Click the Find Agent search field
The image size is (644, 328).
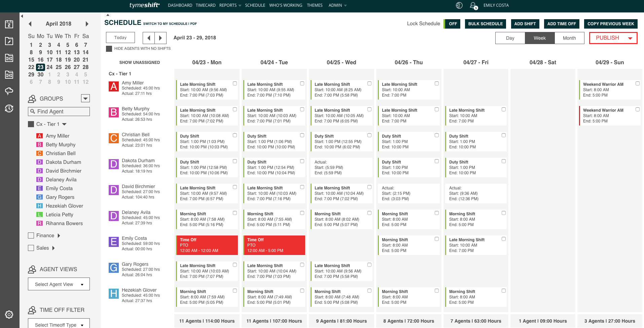[x=59, y=111]
